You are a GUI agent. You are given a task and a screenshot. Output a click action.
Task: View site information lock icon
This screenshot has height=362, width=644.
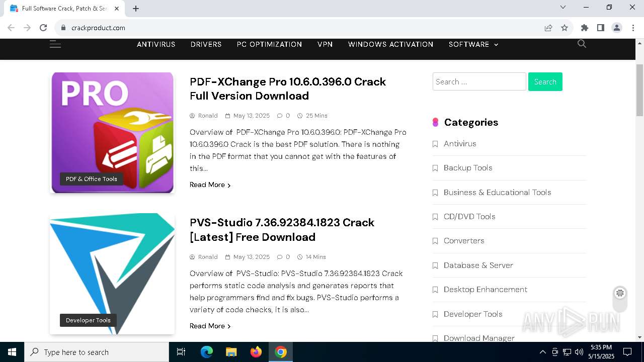click(63, 28)
